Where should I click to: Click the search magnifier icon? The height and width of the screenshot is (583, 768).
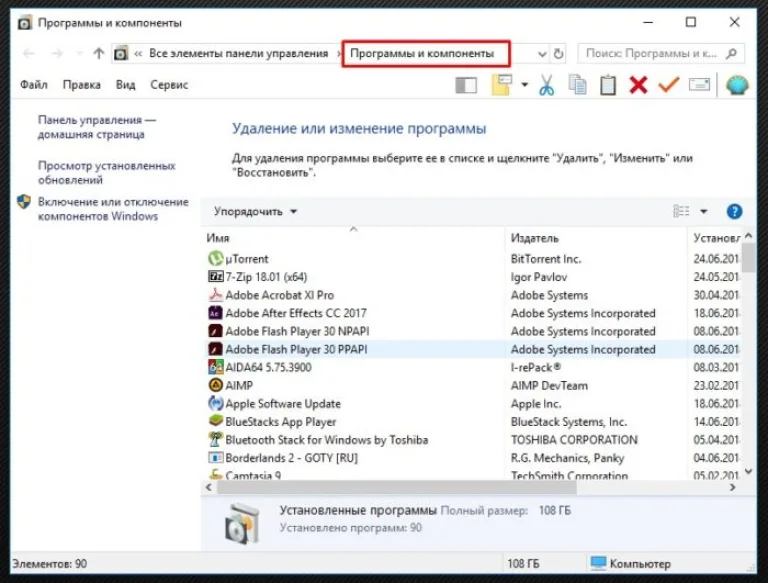[731, 53]
